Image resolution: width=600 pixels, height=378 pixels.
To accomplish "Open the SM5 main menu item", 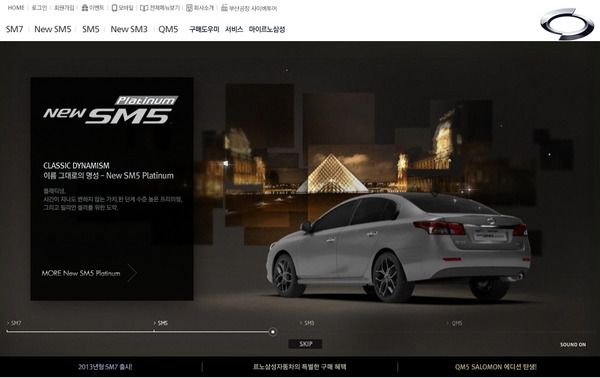I will (91, 29).
